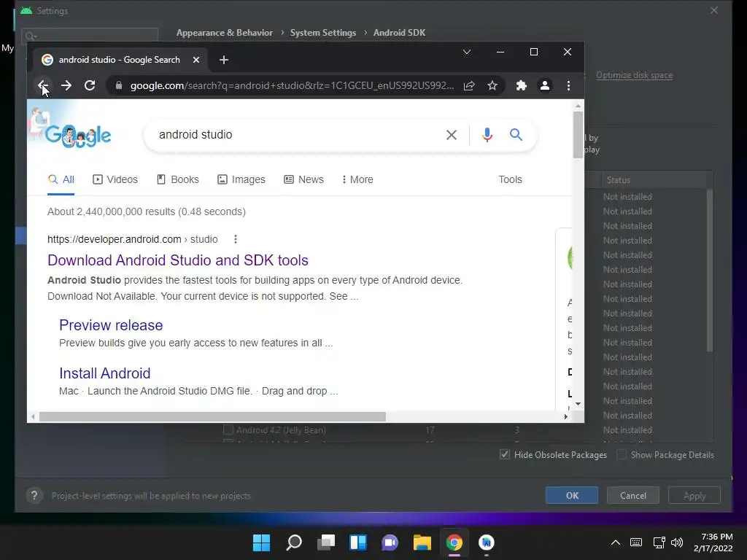Share this page via the address bar icon

coord(469,86)
